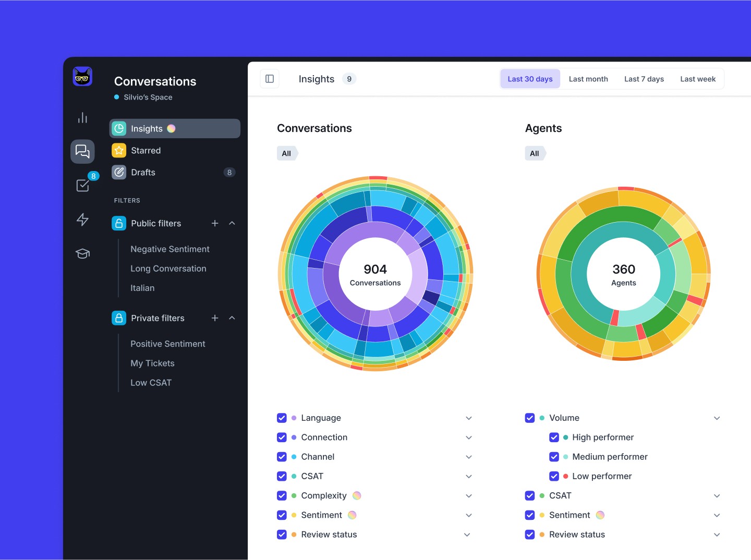Uncheck the Agents Review status checkbox
The image size is (751, 560).
click(x=530, y=534)
